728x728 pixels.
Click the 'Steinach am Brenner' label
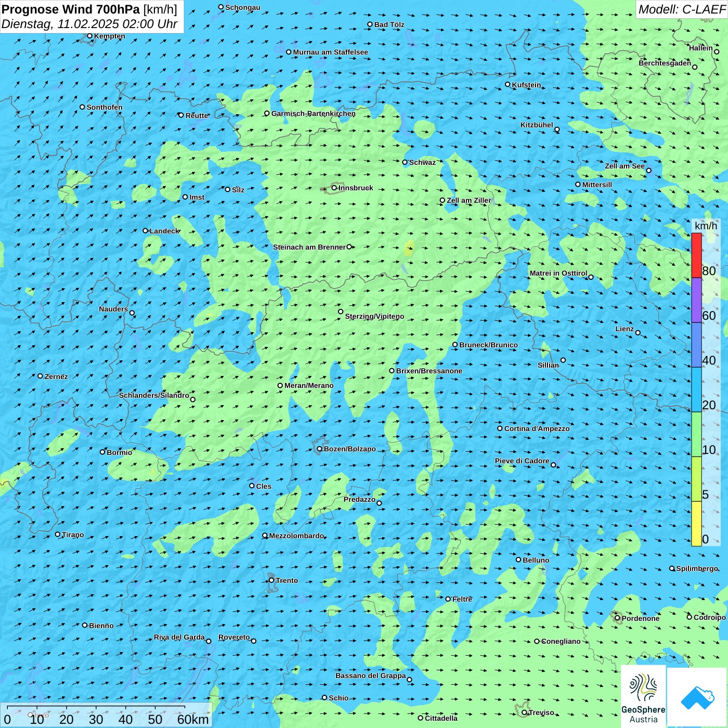tap(309, 247)
